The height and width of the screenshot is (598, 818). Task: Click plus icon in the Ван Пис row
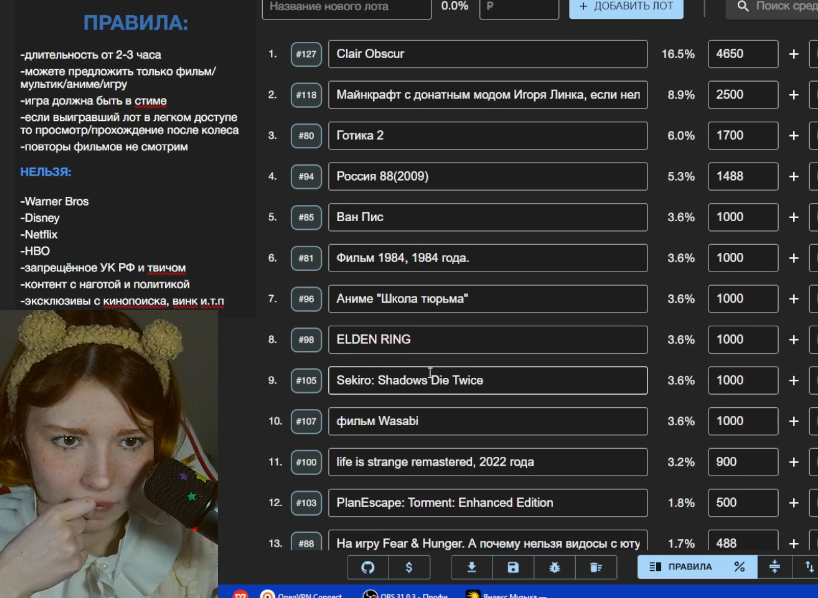pyautogui.click(x=793, y=217)
